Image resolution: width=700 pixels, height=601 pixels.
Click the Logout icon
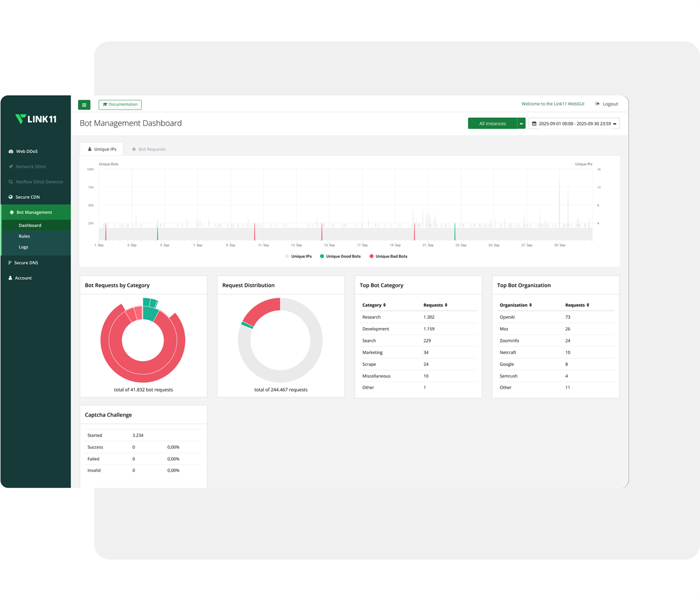click(x=597, y=104)
